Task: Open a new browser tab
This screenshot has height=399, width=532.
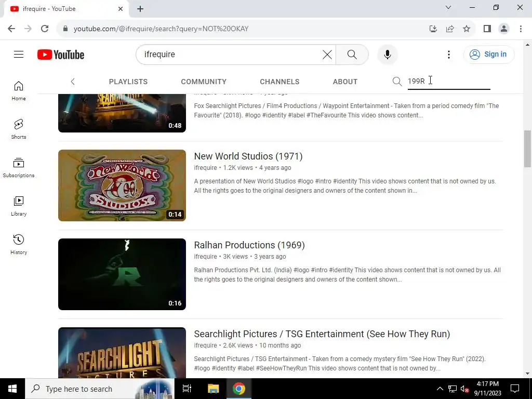Action: click(140, 9)
